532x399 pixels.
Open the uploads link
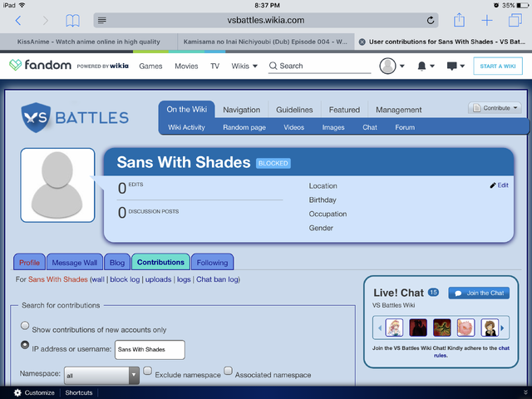coord(158,279)
